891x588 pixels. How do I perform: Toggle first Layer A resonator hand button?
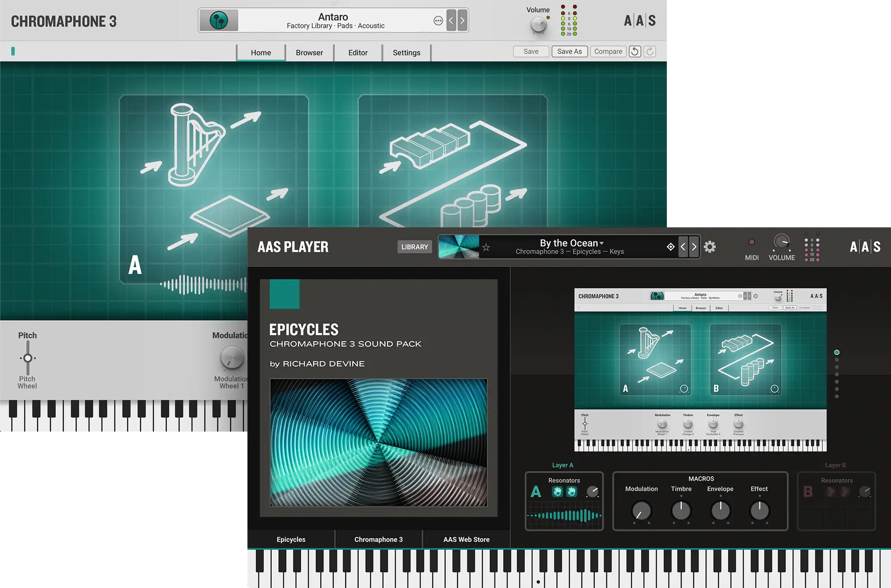[557, 491]
